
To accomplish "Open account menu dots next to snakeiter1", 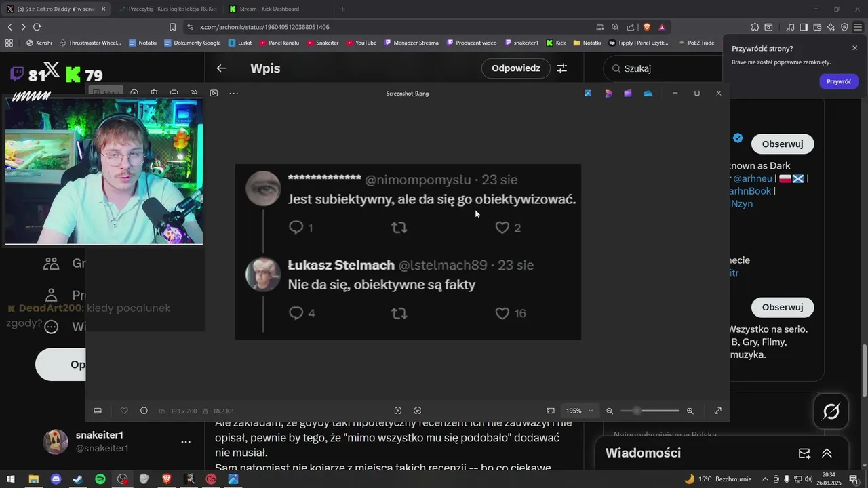I will click(186, 442).
